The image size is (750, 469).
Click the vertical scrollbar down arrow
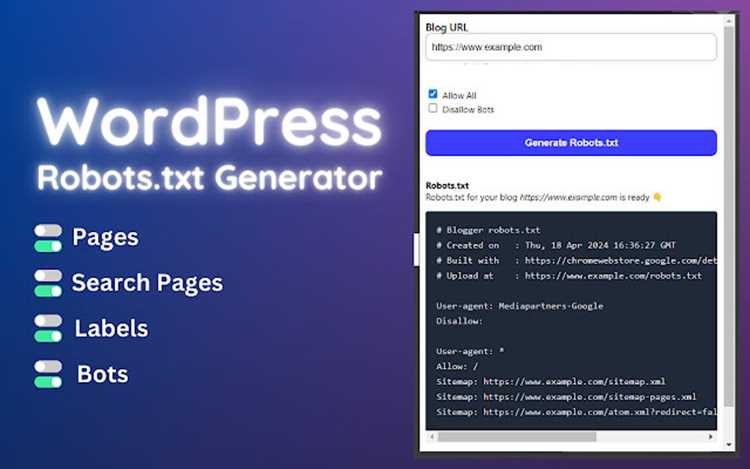coord(728,445)
